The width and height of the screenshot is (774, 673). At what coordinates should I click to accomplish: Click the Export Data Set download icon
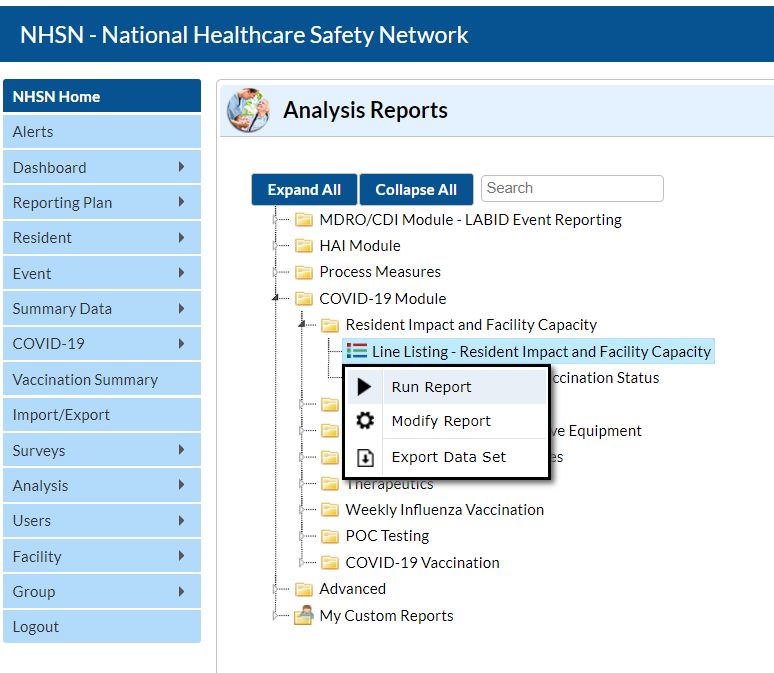365,457
